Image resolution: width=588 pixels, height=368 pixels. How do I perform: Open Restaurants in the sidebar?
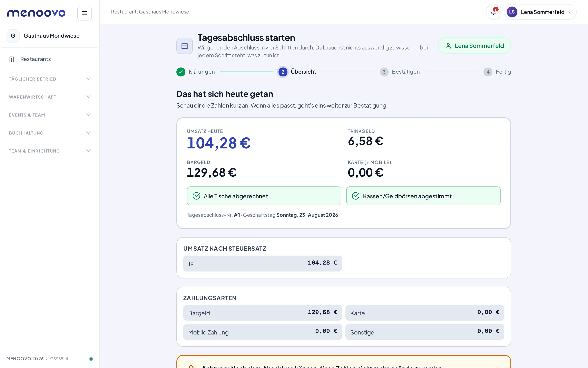coord(50,59)
